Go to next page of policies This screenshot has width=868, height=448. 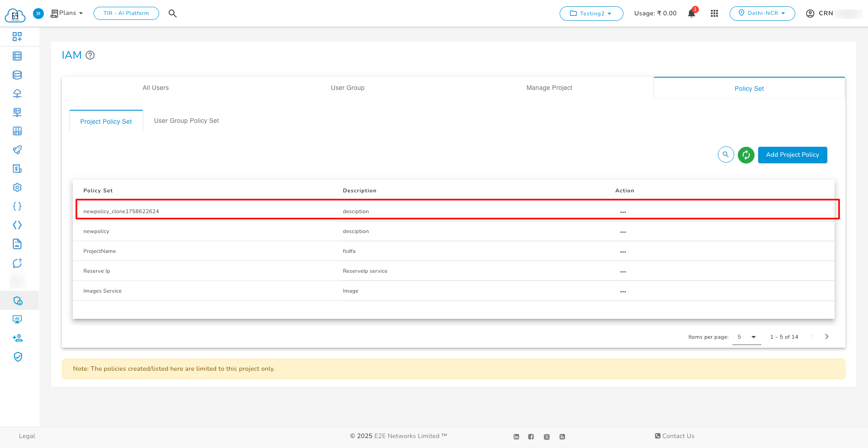826,337
